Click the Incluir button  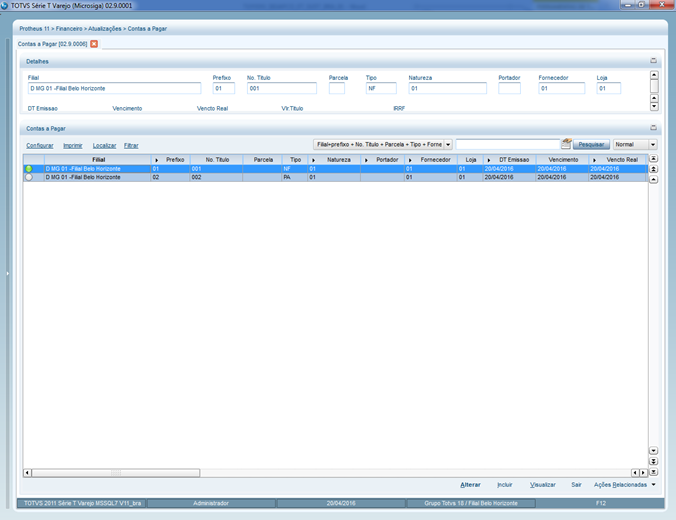(505, 485)
